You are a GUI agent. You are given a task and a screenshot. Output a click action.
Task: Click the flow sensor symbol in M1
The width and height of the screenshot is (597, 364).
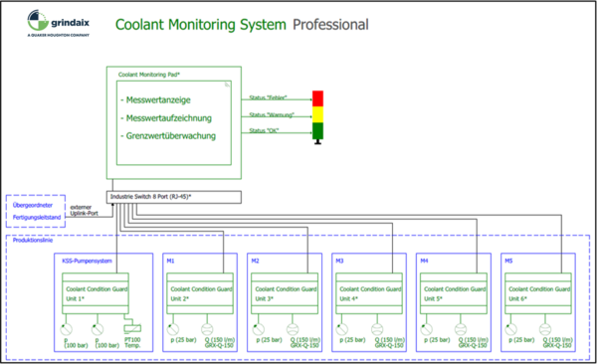[x=207, y=329]
